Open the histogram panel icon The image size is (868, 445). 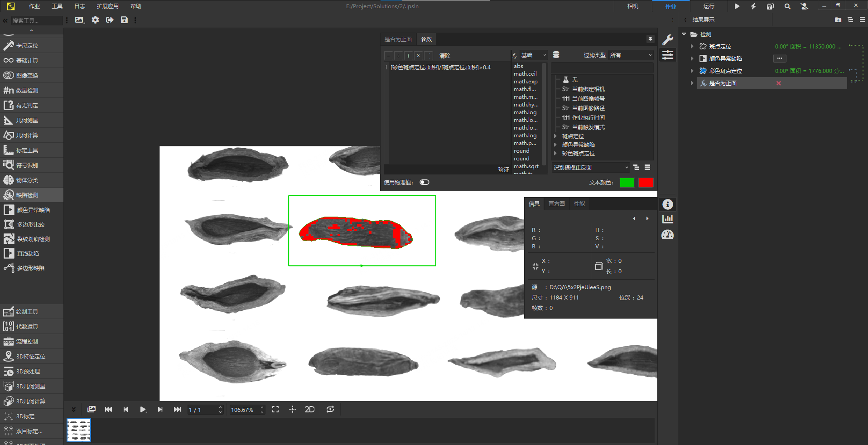(667, 219)
